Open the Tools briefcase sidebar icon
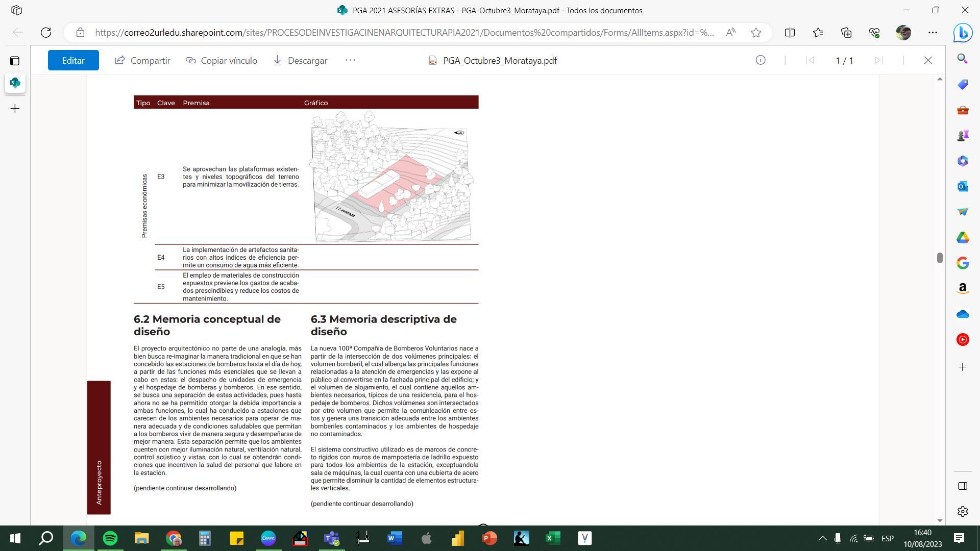 963,110
